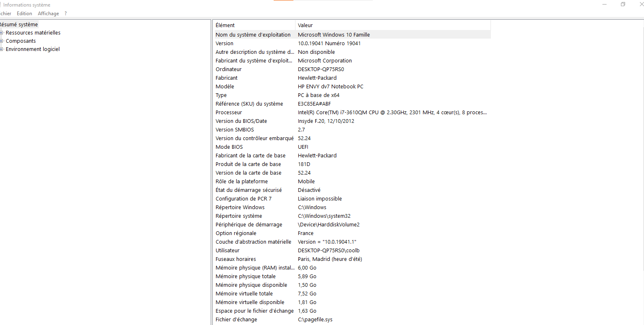
Task: Click the UEFI value
Action: click(x=303, y=147)
